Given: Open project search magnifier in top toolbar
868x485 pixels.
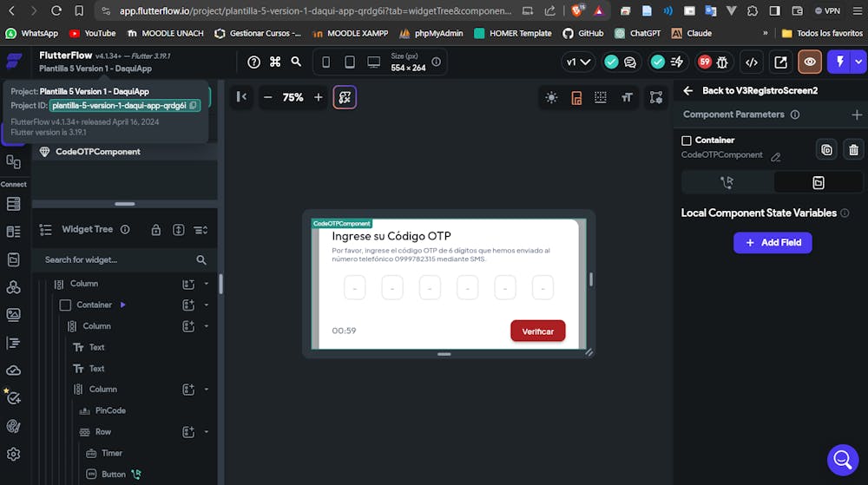Looking at the screenshot, I should 296,62.
